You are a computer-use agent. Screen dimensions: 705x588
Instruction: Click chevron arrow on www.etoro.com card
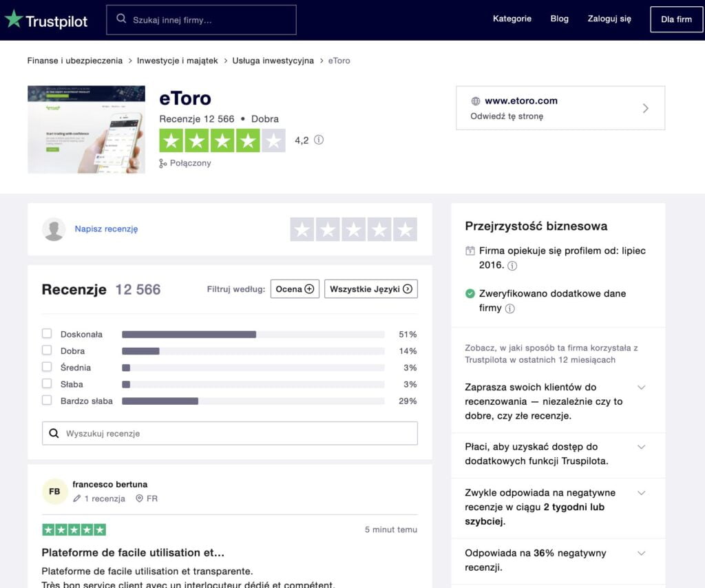[646, 108]
